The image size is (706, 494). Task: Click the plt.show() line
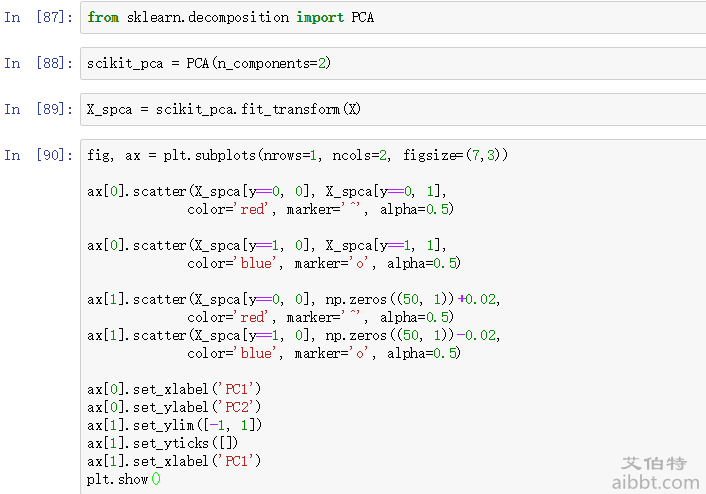(x=123, y=479)
